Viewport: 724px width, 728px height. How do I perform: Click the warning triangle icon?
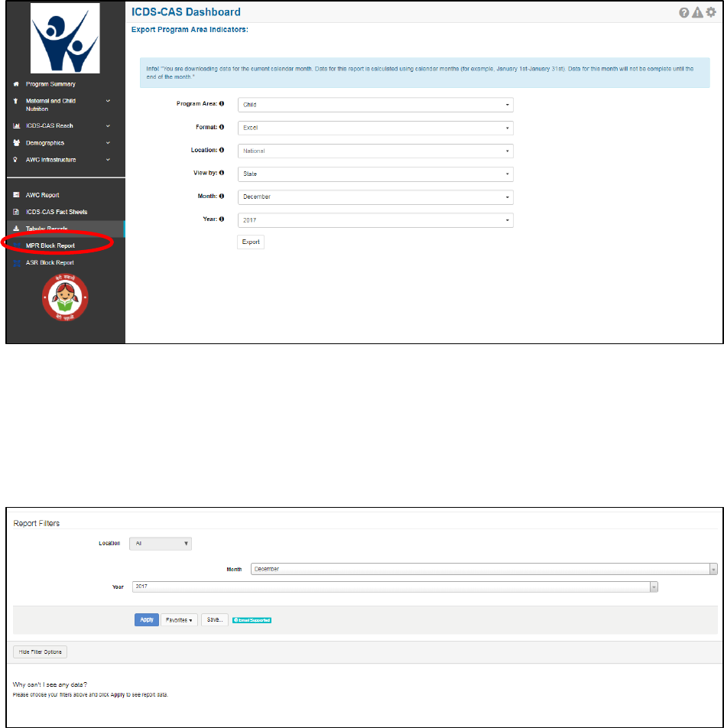(697, 12)
